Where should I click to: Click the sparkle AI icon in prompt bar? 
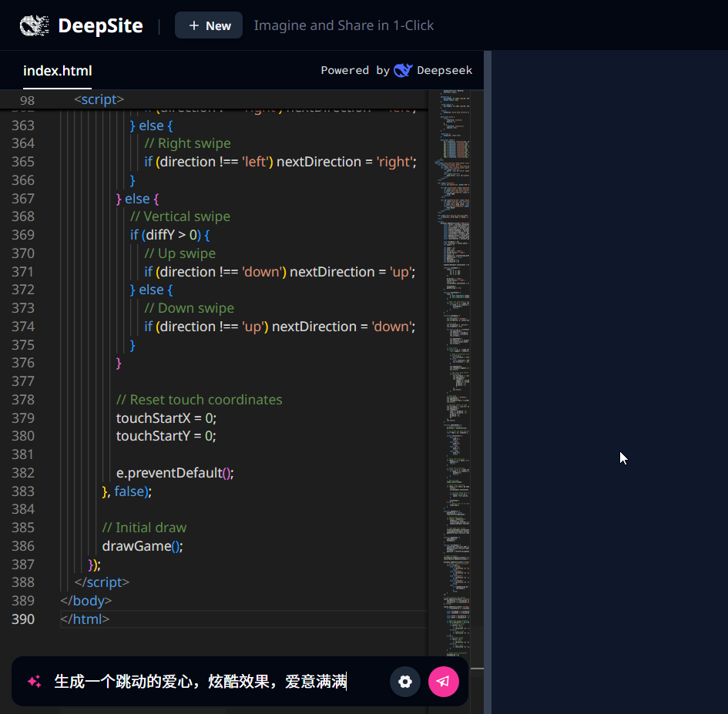[x=35, y=682]
